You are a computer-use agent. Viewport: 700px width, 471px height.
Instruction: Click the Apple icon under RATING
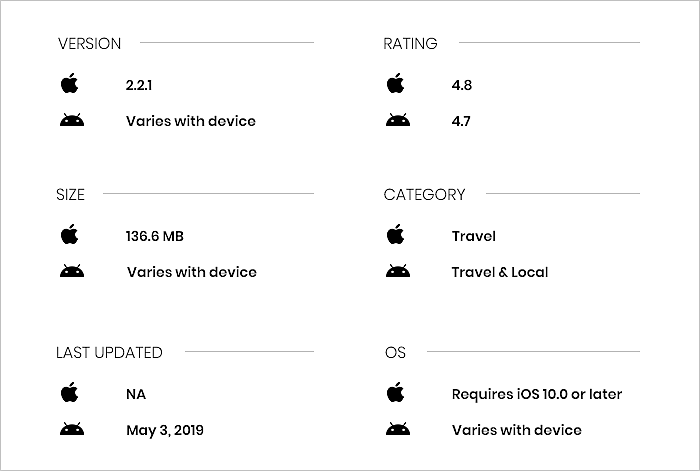(x=396, y=83)
